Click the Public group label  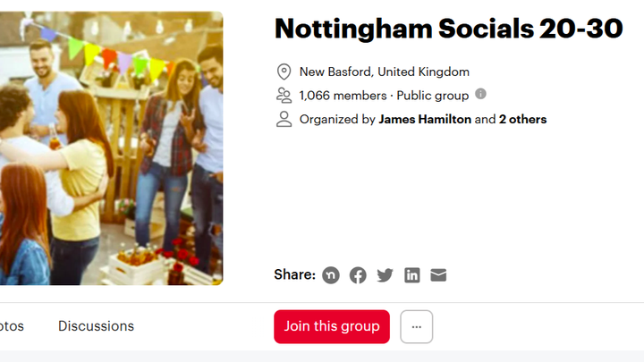tap(433, 96)
